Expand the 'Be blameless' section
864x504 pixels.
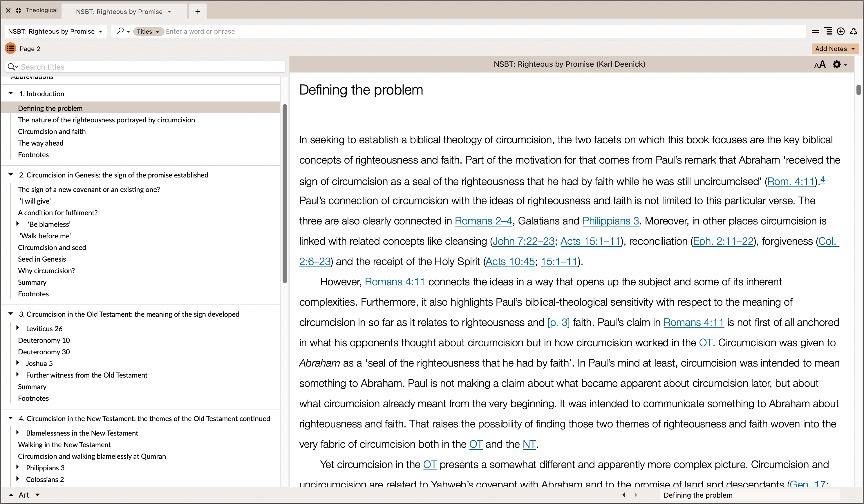[x=18, y=224]
